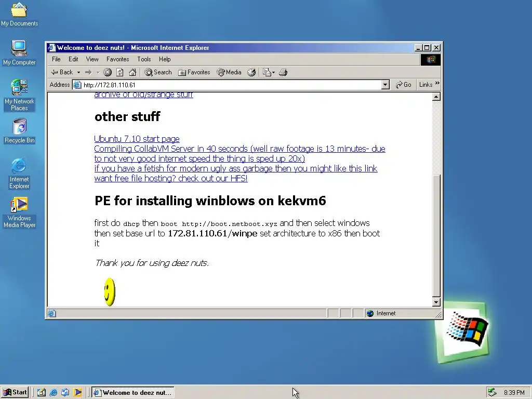Screen dimensions: 532x399
Task: Click the Go button
Action: (404, 85)
